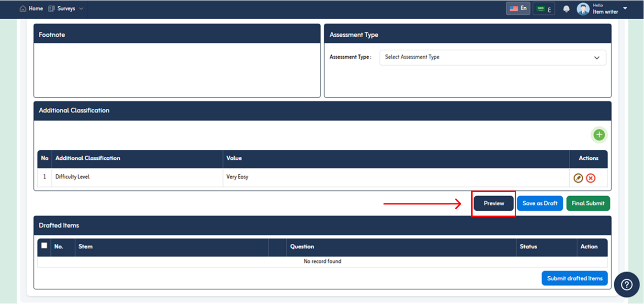Click the Preview button
The image size is (644, 304).
494,203
